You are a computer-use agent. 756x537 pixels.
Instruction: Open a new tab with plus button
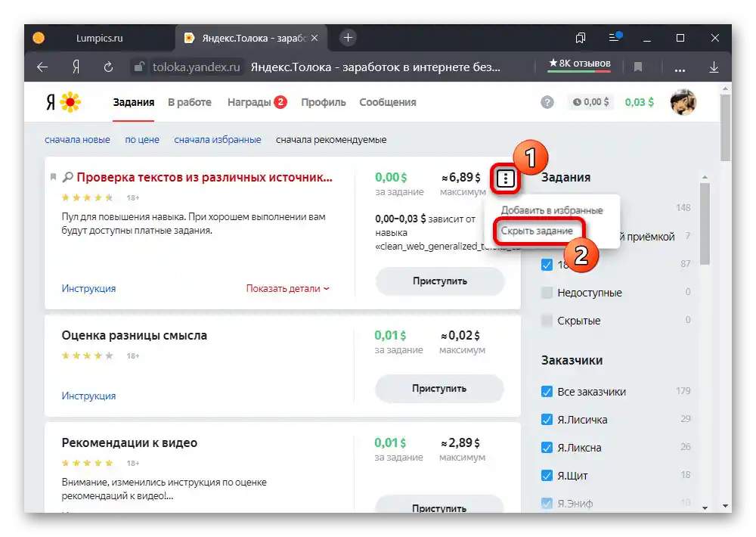point(348,38)
